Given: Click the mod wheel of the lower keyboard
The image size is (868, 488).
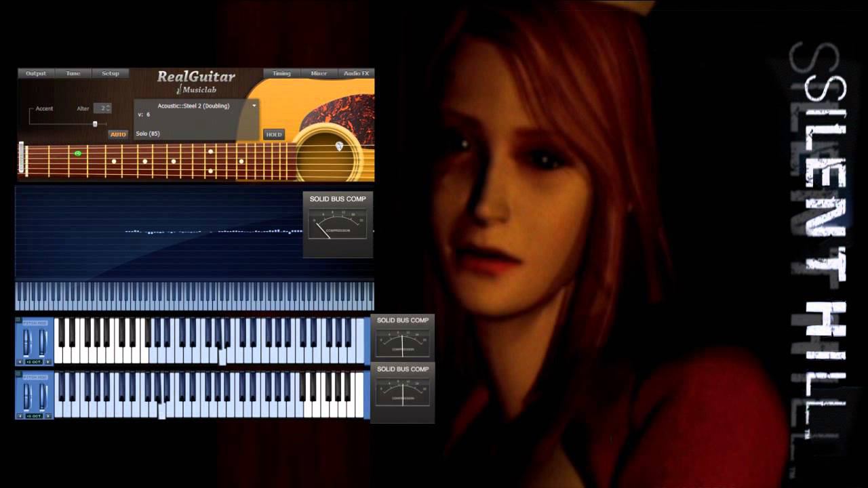Looking at the screenshot, I should (x=41, y=396).
